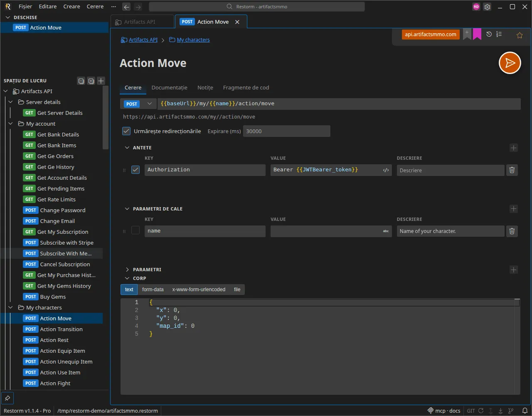
Task: Toggle code mode for the Authorization value
Action: click(386, 170)
